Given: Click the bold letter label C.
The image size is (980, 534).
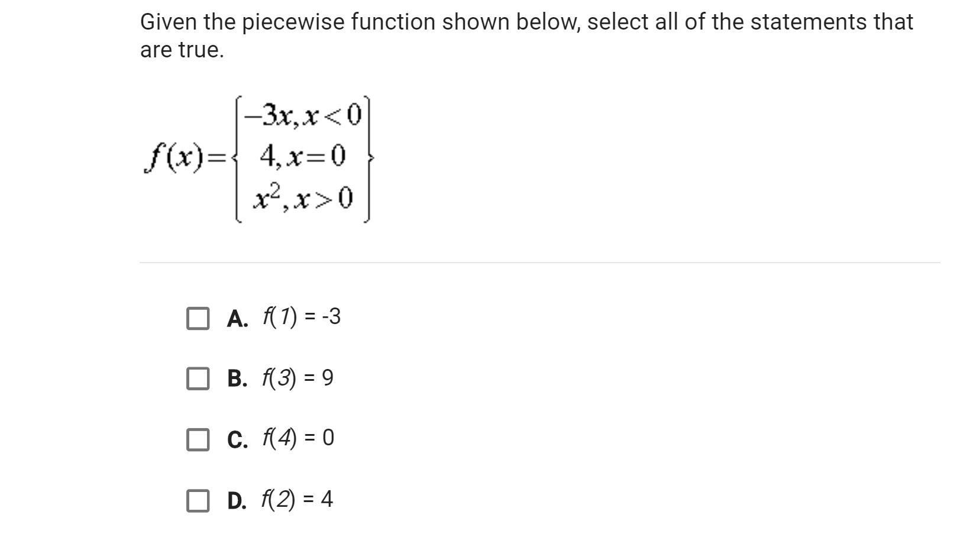Looking at the screenshot, I should coord(237,440).
